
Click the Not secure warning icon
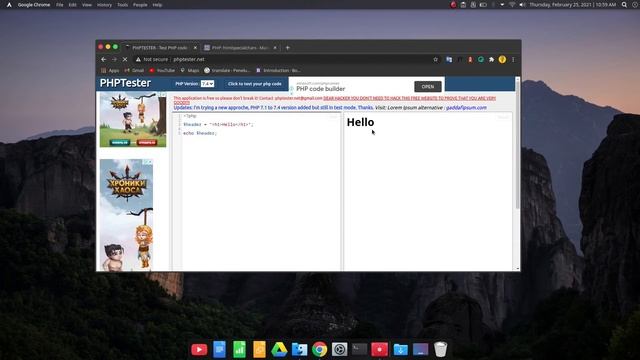tap(138, 60)
